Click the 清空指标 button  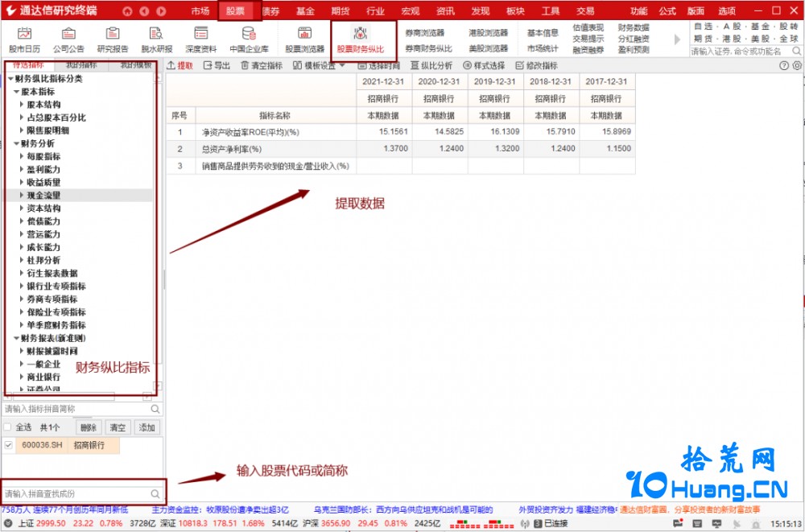pyautogui.click(x=262, y=66)
